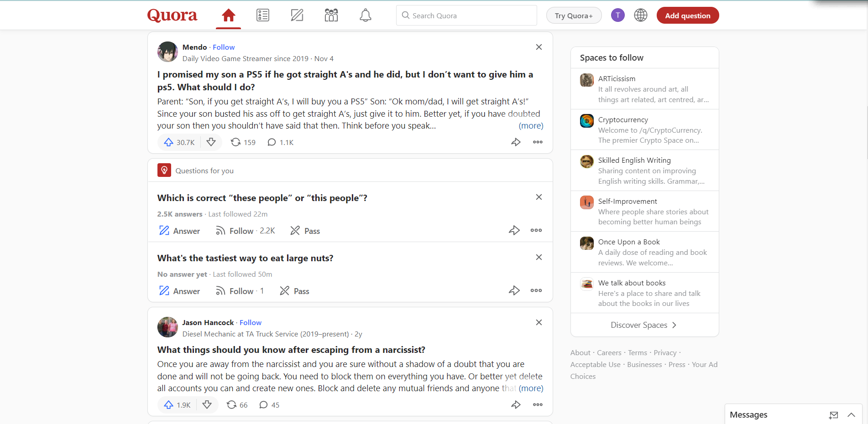Image resolution: width=868 pixels, height=424 pixels.
Task: Answer the 'large nuts' question
Action: (x=179, y=291)
